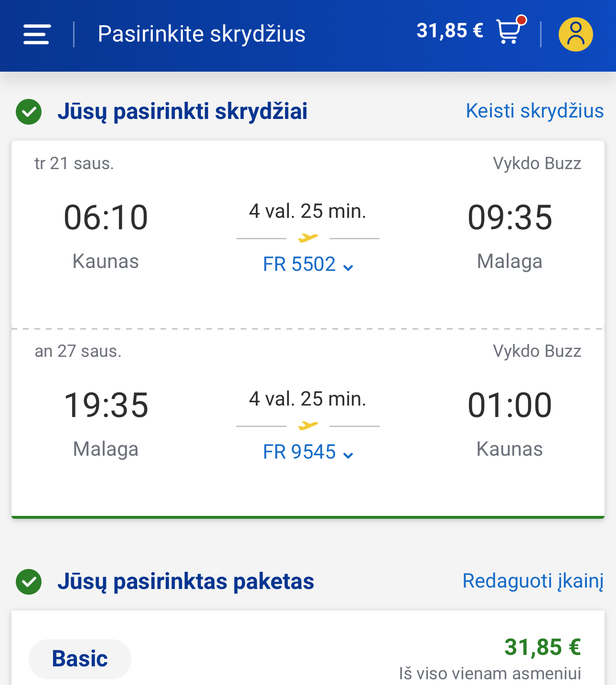Click the green checkmark beside selected package
Image resolution: width=616 pixels, height=685 pixels.
(x=29, y=582)
